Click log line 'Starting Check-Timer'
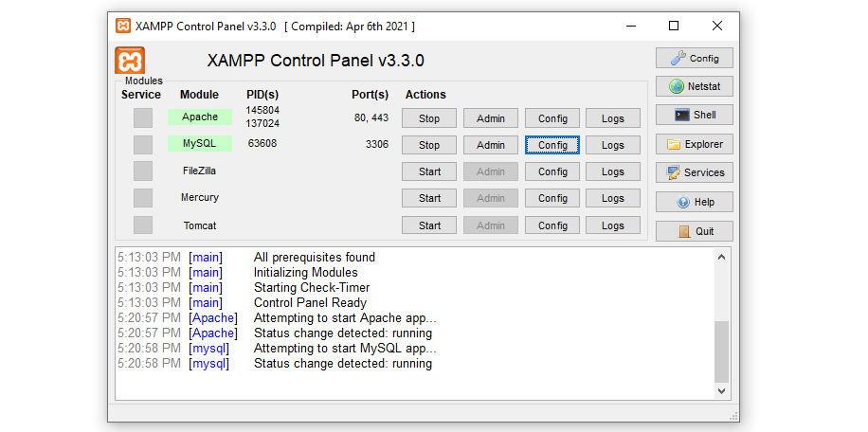Image resolution: width=868 pixels, height=432 pixels. coord(312,288)
